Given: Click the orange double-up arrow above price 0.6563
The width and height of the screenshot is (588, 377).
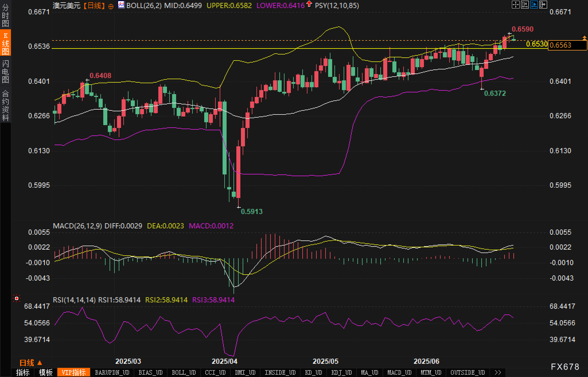Looking at the screenshot, I should [584, 38].
